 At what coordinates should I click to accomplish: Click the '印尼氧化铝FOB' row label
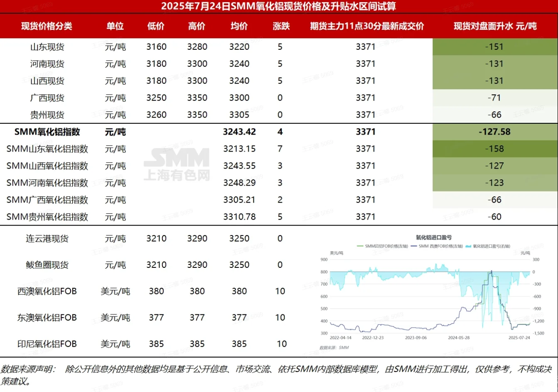[x=47, y=344]
